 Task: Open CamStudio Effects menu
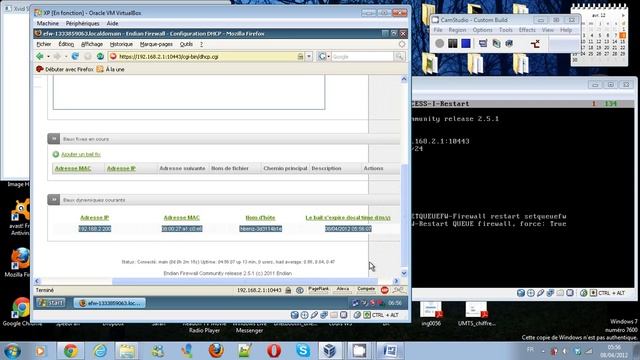point(527,30)
